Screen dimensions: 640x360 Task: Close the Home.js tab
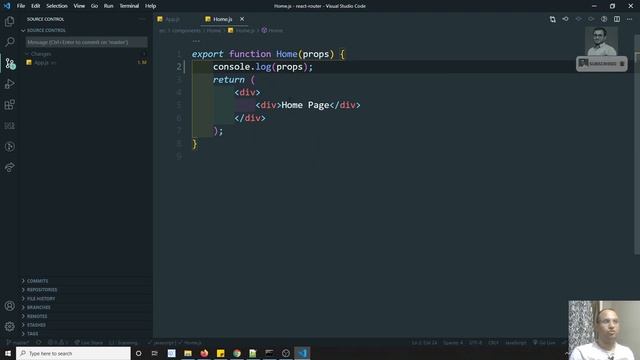(242, 19)
